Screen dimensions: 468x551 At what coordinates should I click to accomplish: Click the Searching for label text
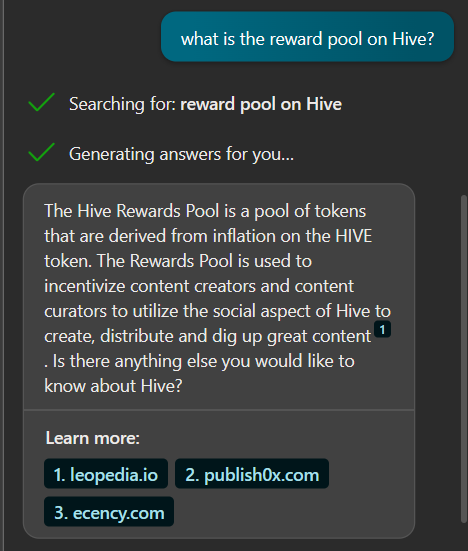click(123, 104)
